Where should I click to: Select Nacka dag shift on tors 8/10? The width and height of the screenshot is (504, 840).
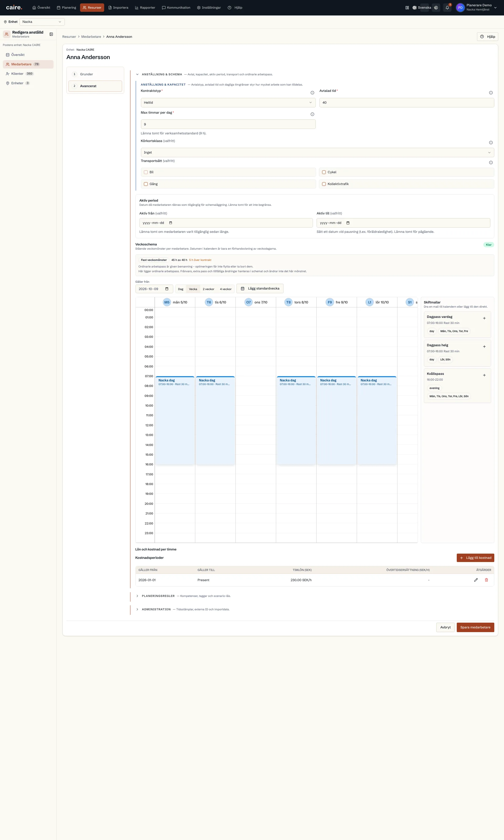pyautogui.click(x=296, y=420)
